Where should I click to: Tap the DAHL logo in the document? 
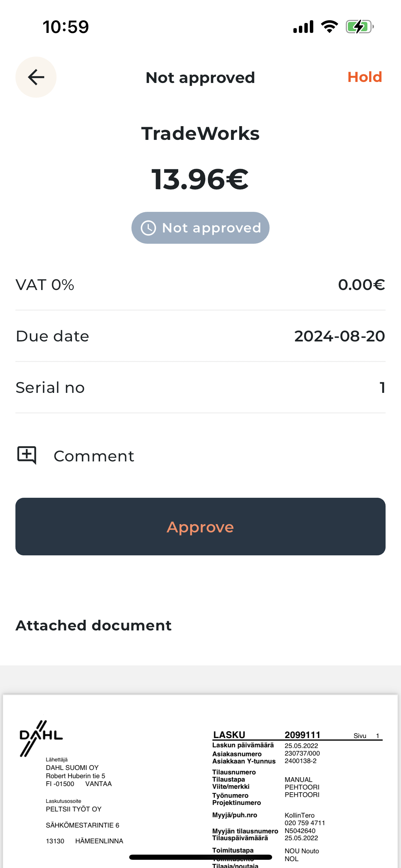[x=41, y=738]
